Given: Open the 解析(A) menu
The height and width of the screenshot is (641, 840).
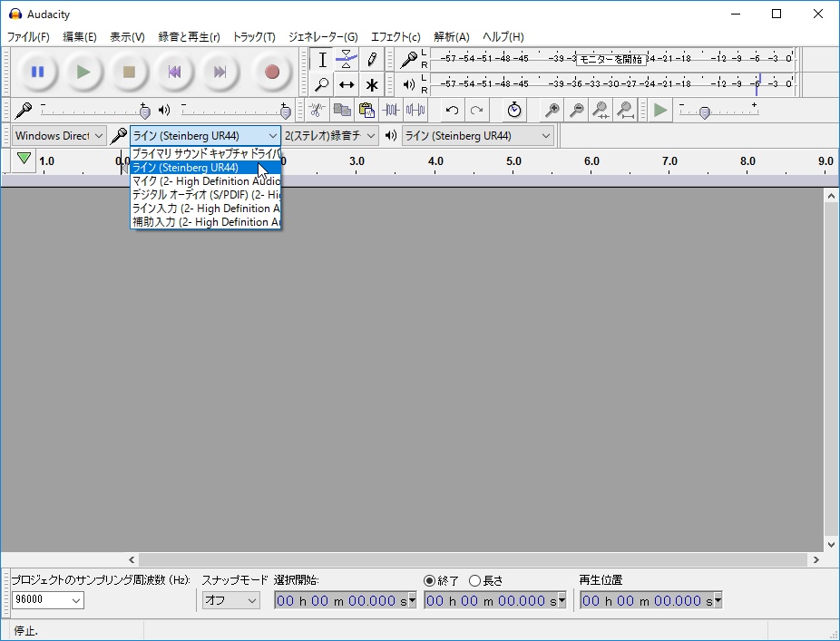Looking at the screenshot, I should [451, 37].
